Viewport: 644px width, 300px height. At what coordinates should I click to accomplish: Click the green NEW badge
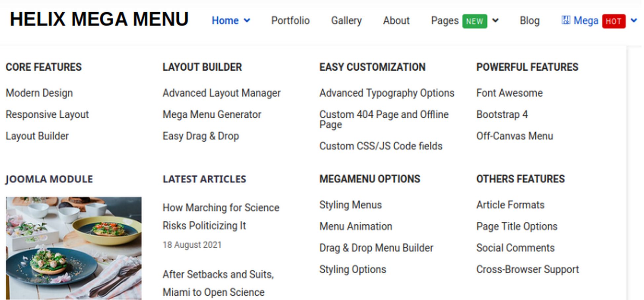pos(474,21)
